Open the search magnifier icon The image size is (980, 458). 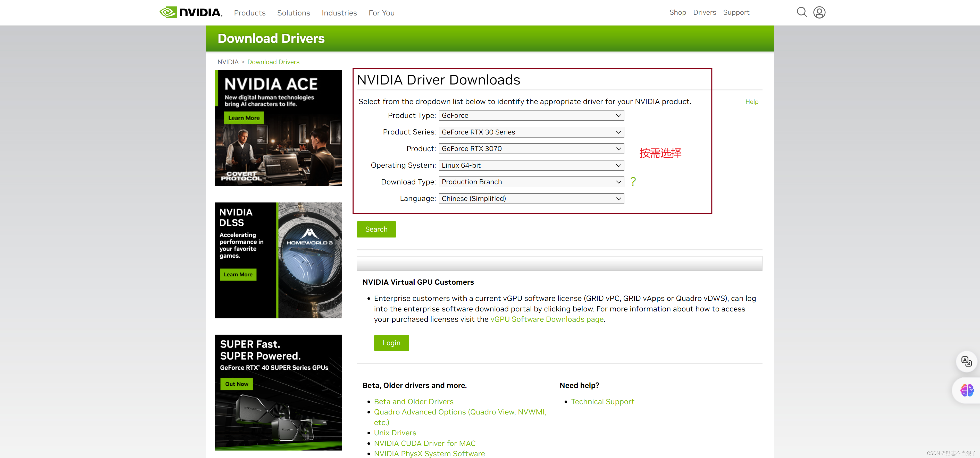pyautogui.click(x=802, y=12)
